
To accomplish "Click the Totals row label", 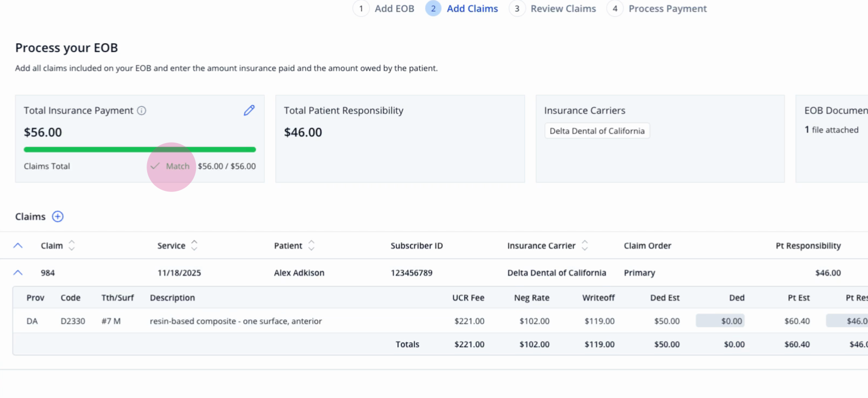I will pyautogui.click(x=407, y=344).
